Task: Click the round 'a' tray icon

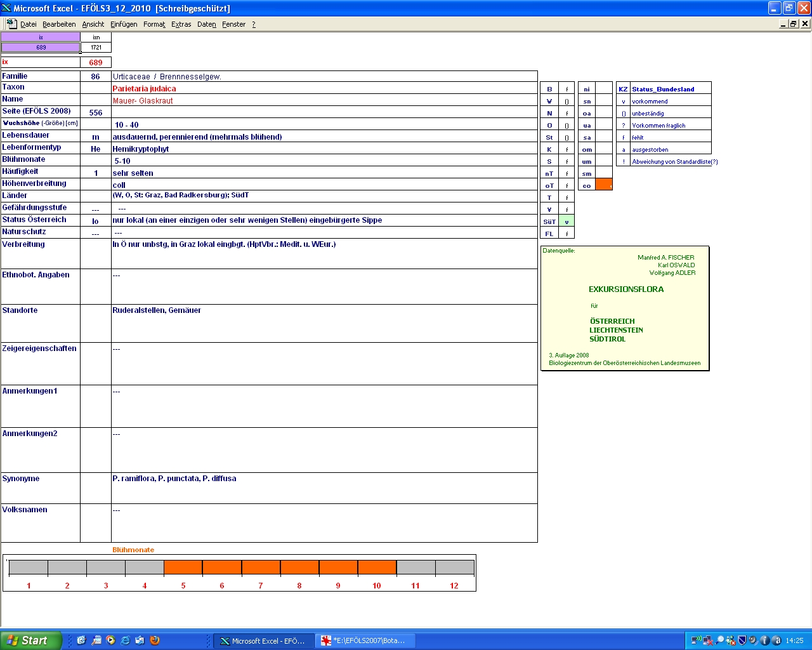Action: 776,640
